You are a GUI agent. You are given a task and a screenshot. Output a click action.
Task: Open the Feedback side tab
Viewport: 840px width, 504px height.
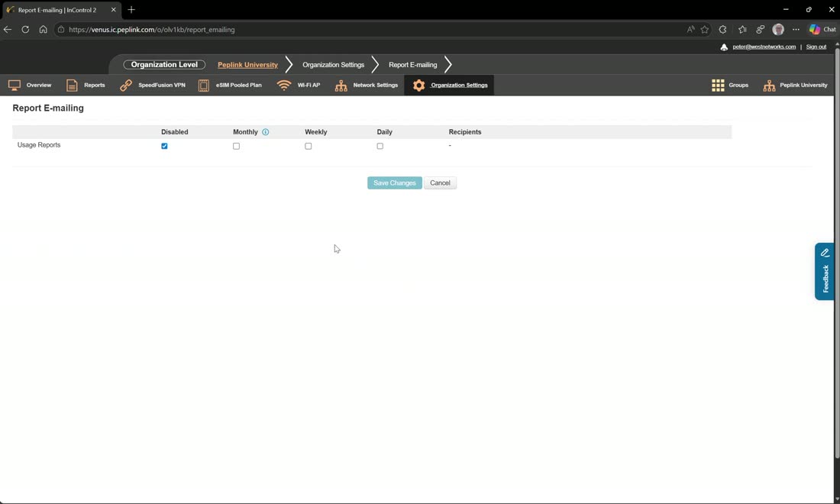pyautogui.click(x=825, y=272)
